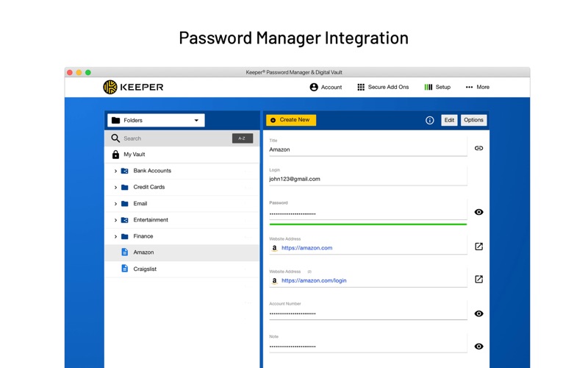Image resolution: width=588 pixels, height=368 pixels.
Task: Open the More menu
Action: (x=477, y=87)
